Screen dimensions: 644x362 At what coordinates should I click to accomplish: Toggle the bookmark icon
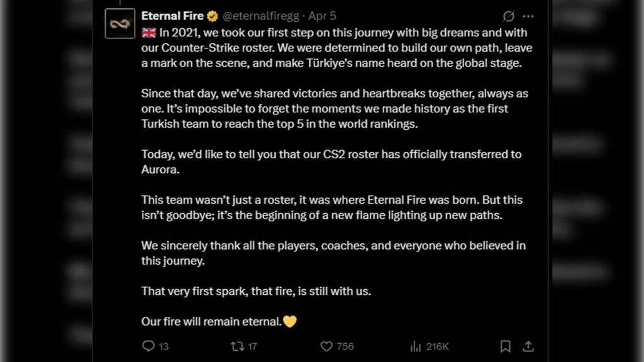pyautogui.click(x=505, y=346)
